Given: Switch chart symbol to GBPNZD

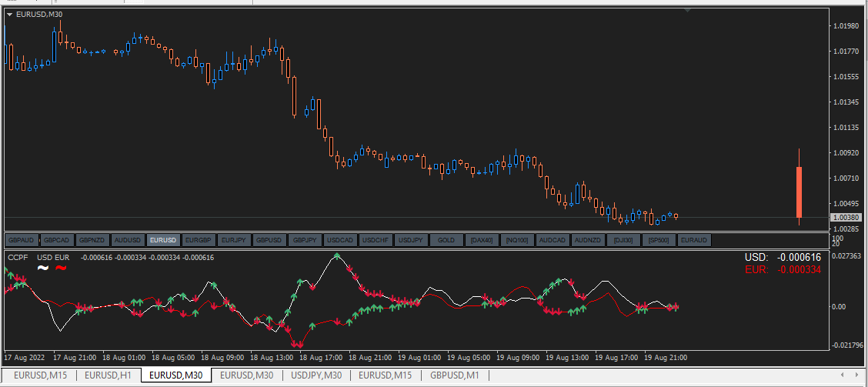Looking at the screenshot, I should [92, 240].
